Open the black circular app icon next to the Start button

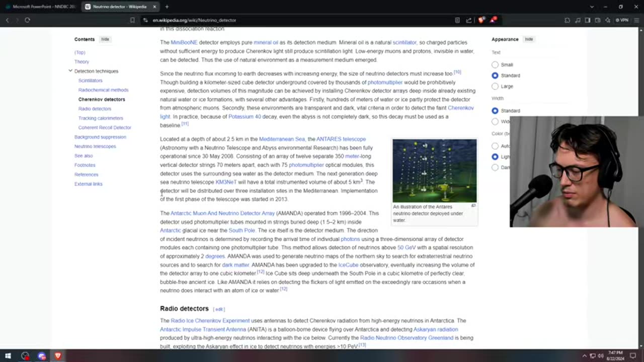(25, 356)
